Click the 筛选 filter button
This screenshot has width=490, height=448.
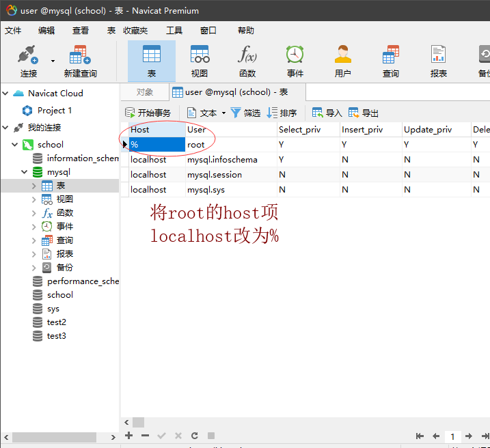pyautogui.click(x=245, y=113)
